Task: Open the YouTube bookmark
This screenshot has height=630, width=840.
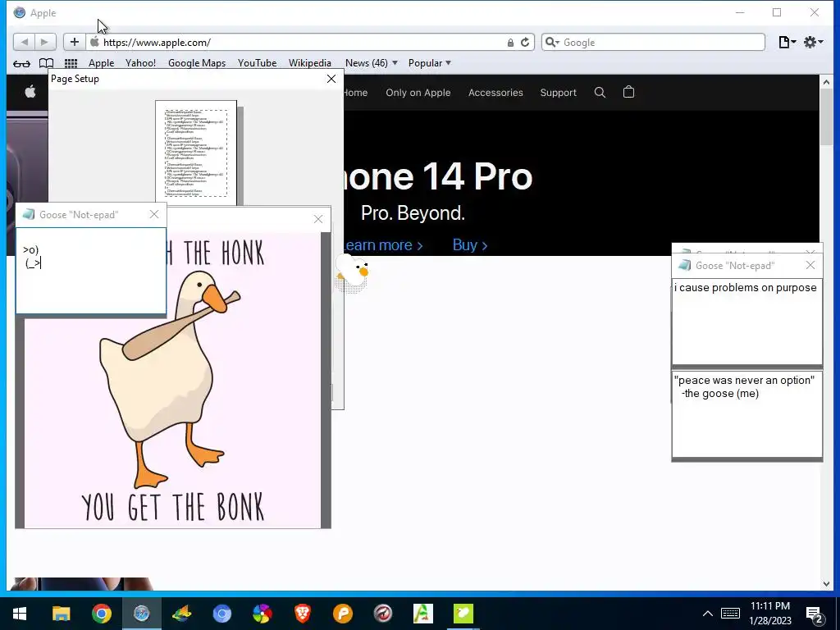Action: point(257,63)
